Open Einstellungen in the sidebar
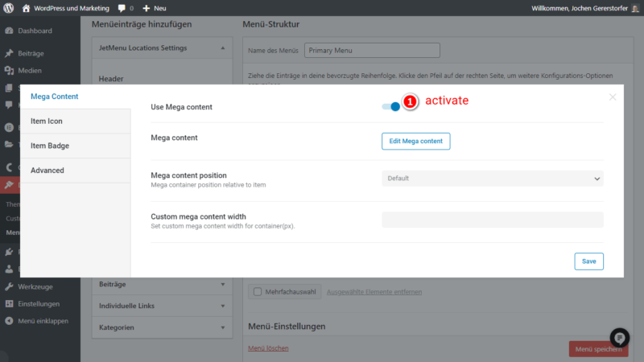644x362 pixels. click(39, 303)
